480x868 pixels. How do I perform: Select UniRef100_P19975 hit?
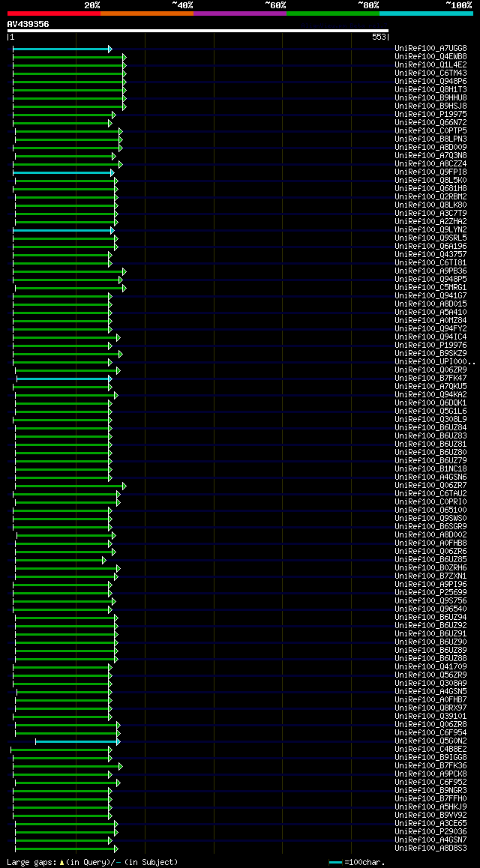click(430, 114)
